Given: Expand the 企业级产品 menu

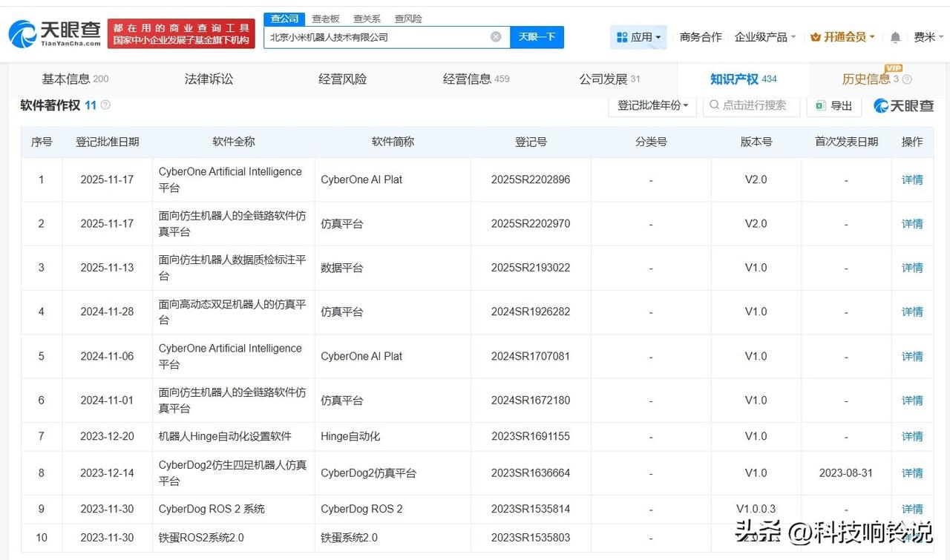Looking at the screenshot, I should tap(765, 37).
